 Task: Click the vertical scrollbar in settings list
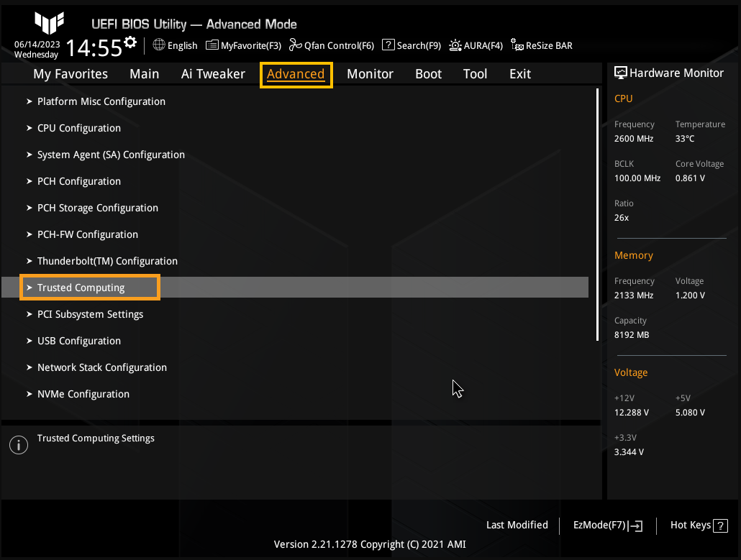coord(597,214)
